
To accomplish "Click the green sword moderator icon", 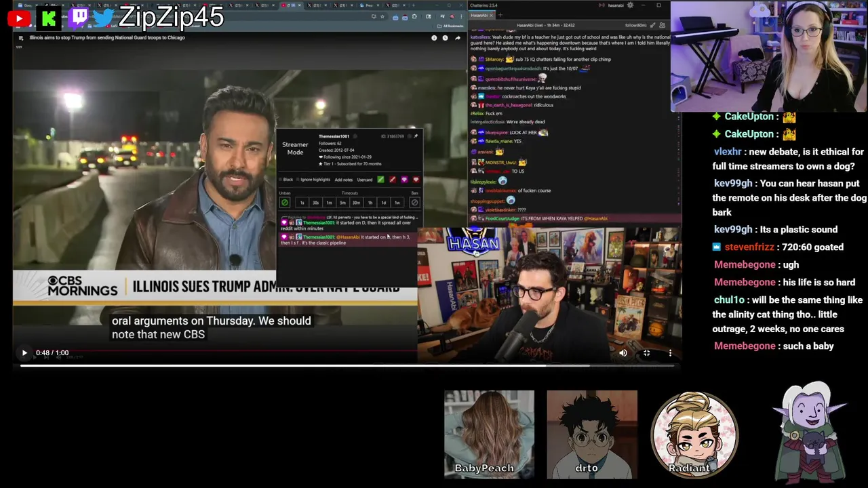I will click(381, 180).
